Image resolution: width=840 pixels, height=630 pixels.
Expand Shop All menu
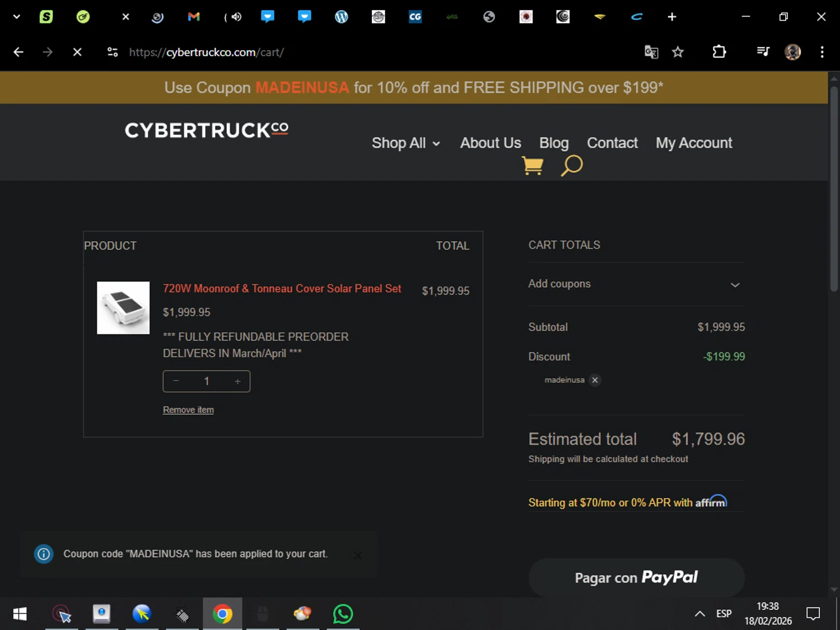point(405,143)
